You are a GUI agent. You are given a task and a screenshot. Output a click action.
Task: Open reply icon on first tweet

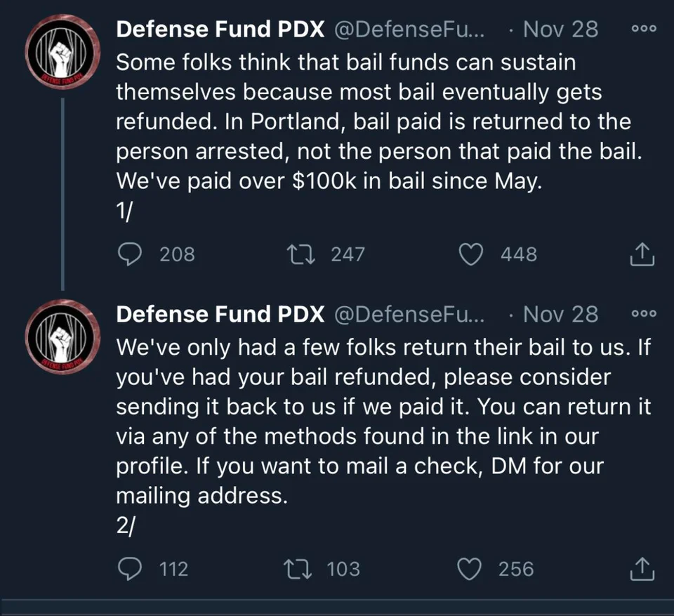129,254
